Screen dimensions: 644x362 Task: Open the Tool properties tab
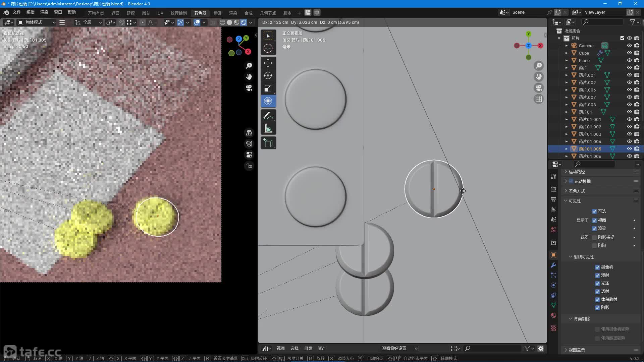point(553,177)
